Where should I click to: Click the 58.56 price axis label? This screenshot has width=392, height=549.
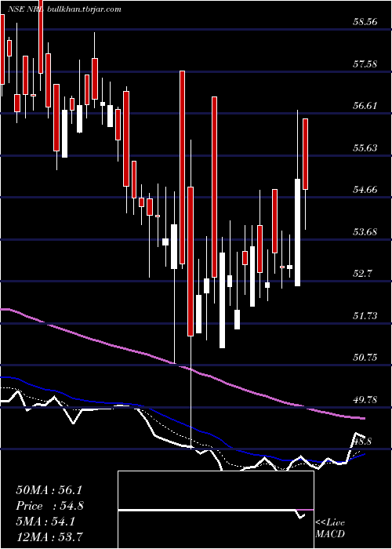coord(365,22)
